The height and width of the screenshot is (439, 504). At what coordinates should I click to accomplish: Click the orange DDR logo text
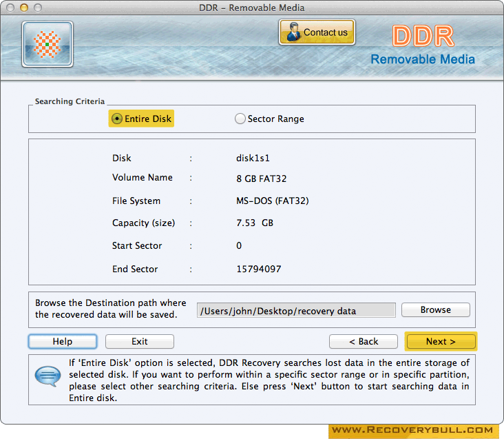pyautogui.click(x=423, y=36)
